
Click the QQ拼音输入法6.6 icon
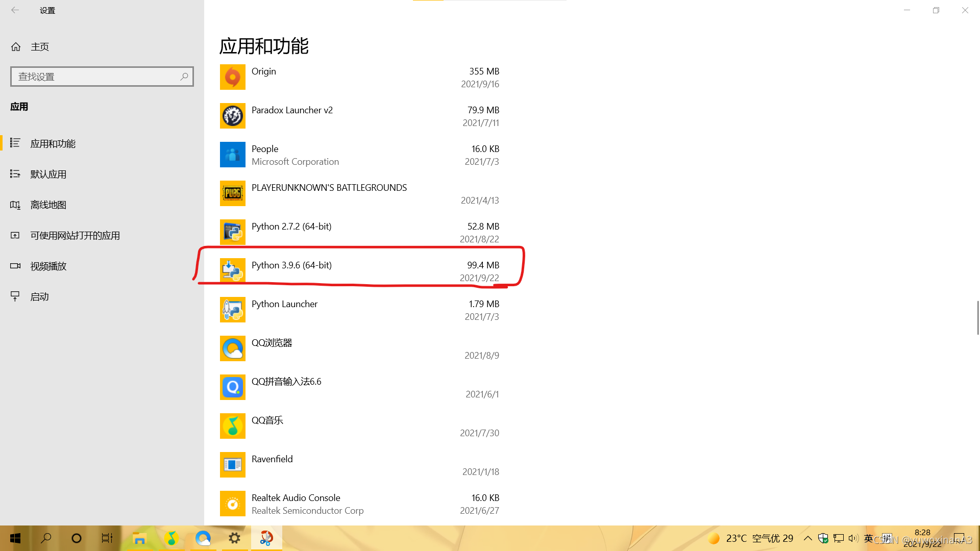(x=232, y=387)
